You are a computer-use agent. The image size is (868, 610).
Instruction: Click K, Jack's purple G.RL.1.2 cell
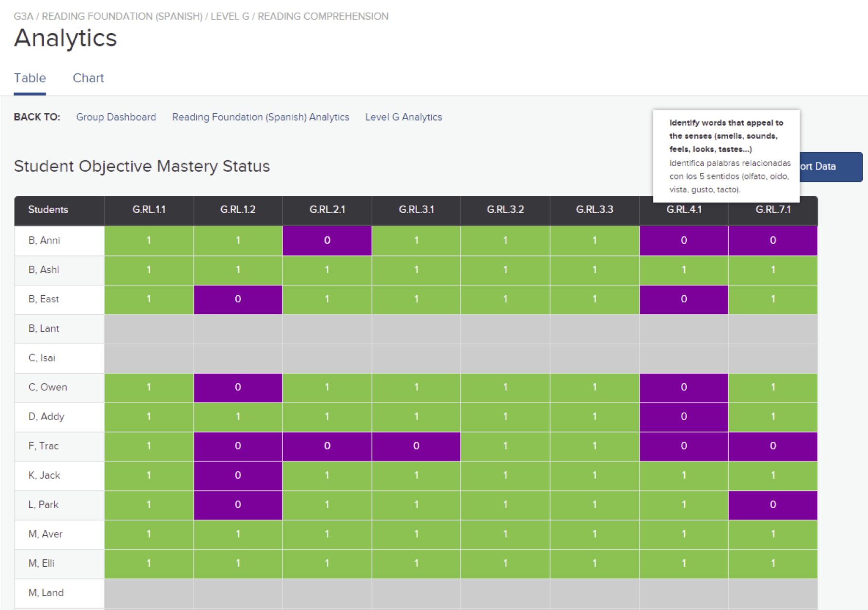click(x=238, y=476)
